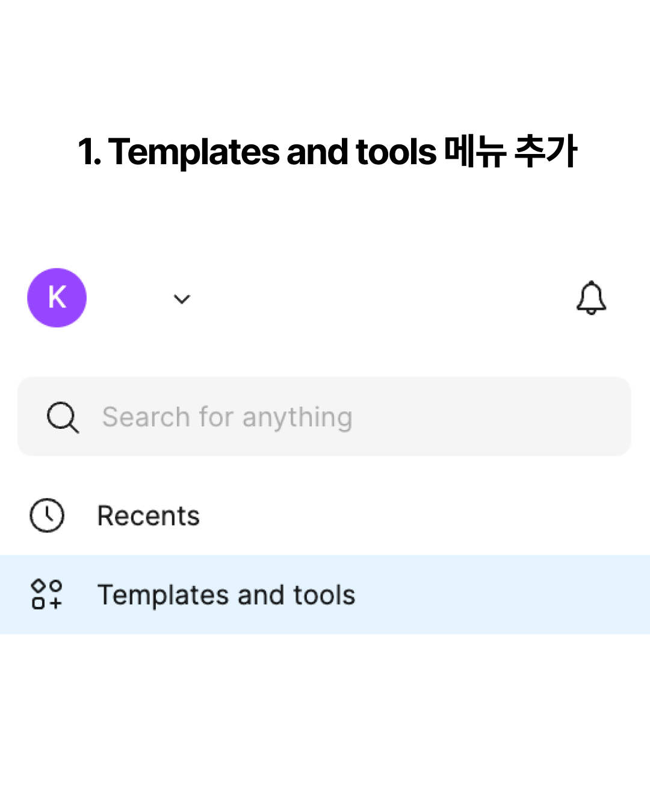Expand the account switcher chevron
650x812 pixels.
click(182, 299)
